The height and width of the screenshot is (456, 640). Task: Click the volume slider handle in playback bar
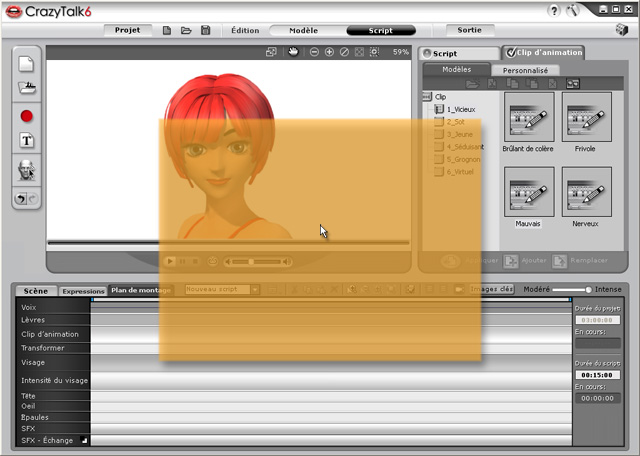click(x=251, y=262)
